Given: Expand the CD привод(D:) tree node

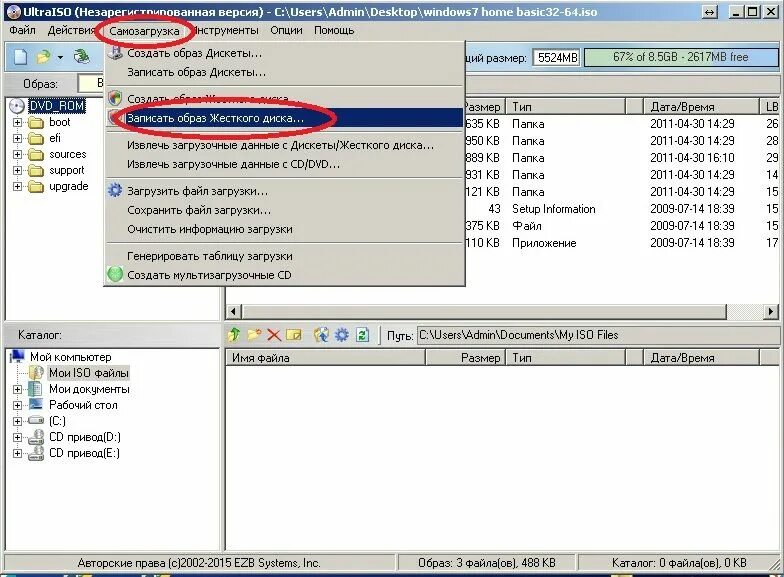Looking at the screenshot, I should [18, 437].
